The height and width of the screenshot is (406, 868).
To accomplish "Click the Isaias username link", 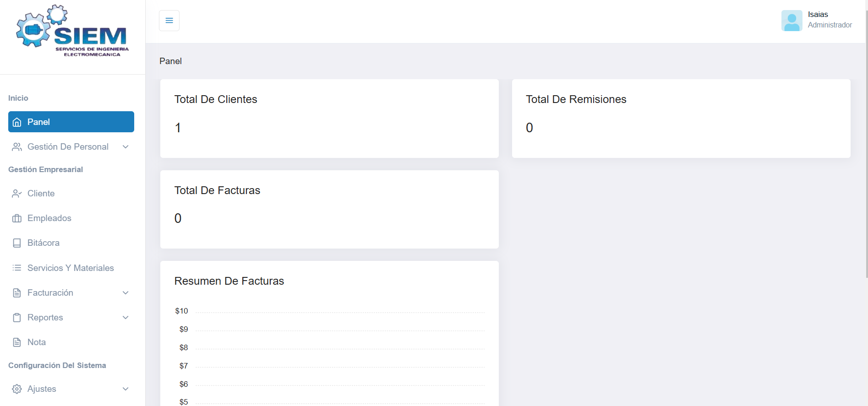I will [x=818, y=15].
